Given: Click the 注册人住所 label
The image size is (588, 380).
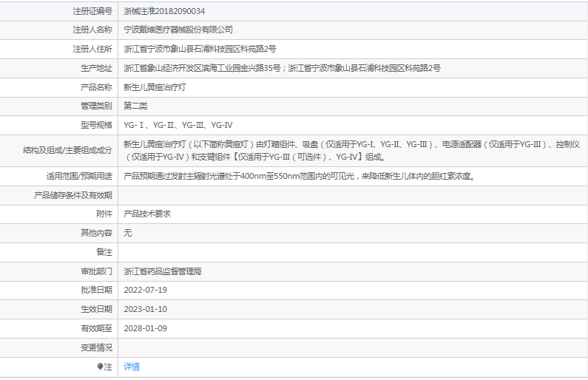Looking at the screenshot, I should (92, 49).
